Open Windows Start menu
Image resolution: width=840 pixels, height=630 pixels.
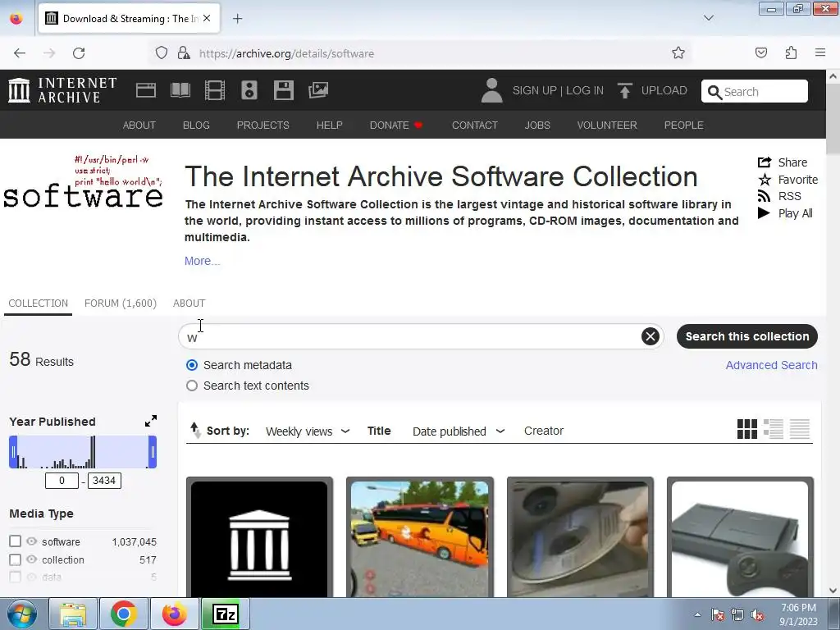click(21, 614)
